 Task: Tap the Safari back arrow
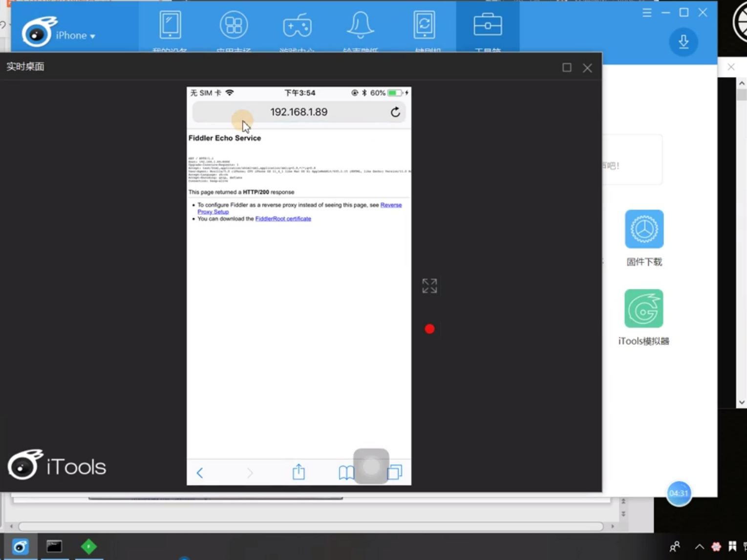200,473
